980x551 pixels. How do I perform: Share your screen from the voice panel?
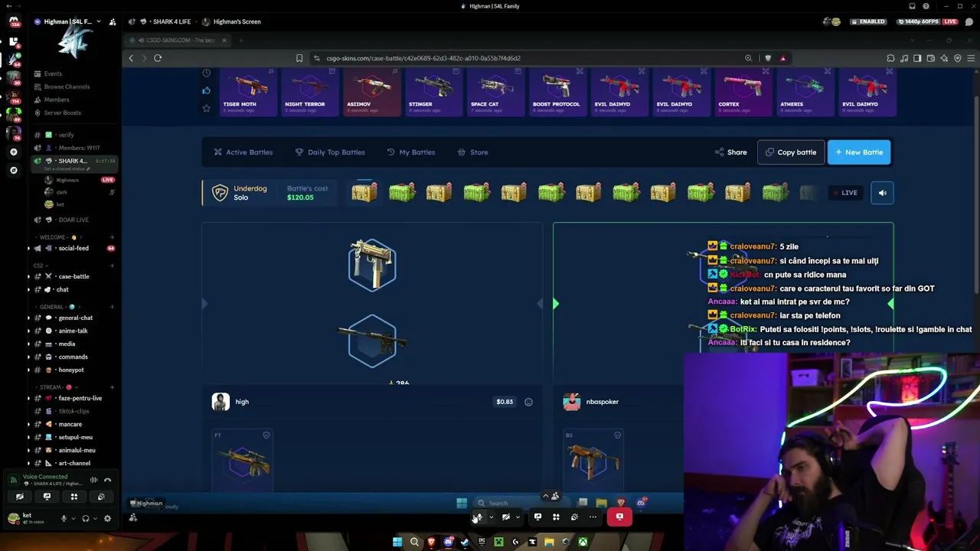(47, 497)
